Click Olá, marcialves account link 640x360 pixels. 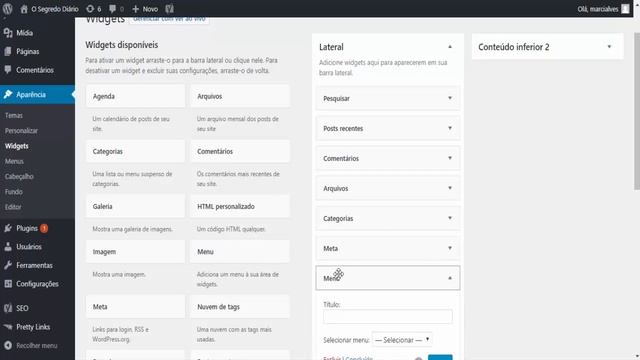598,9
